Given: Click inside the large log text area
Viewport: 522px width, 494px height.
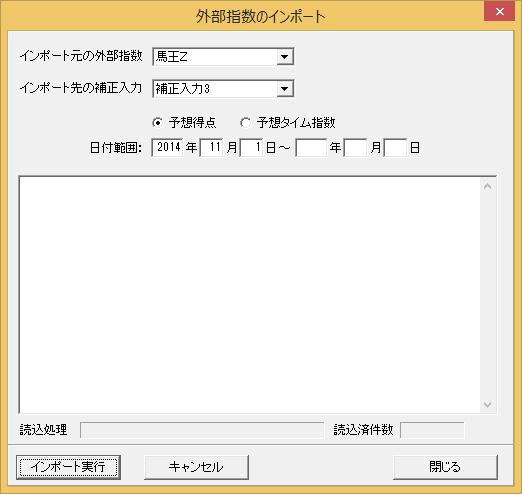Looking at the screenshot, I should click(x=250, y=295).
